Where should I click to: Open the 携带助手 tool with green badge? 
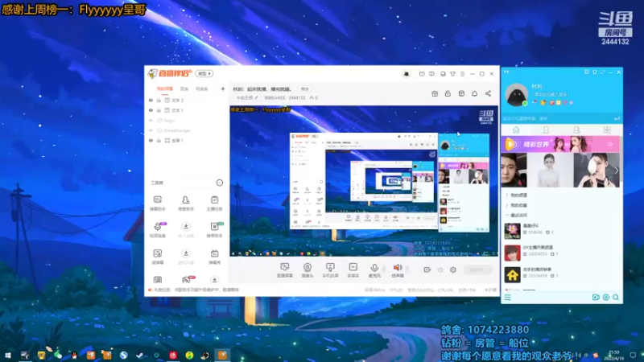point(214,229)
